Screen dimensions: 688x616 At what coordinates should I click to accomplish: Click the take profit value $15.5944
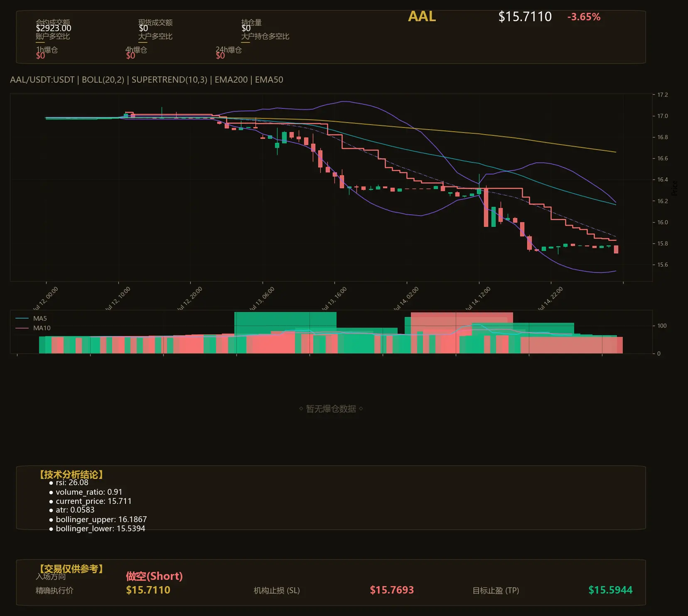point(610,590)
